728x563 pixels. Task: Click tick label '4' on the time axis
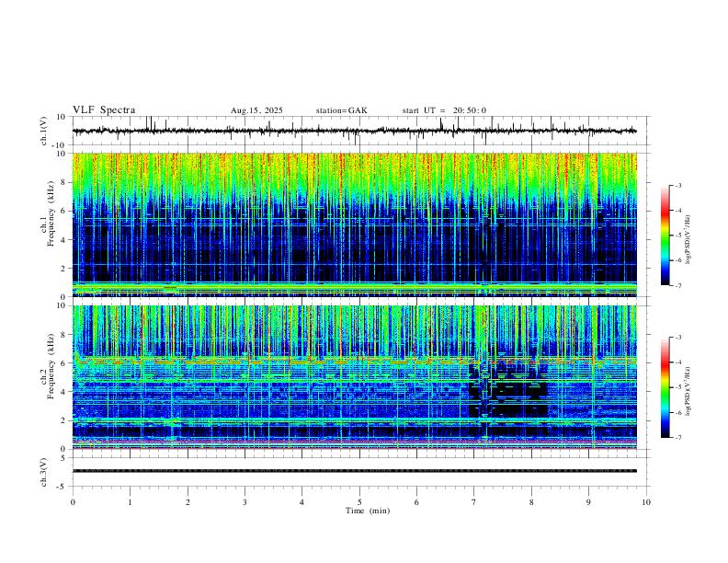[x=301, y=502]
